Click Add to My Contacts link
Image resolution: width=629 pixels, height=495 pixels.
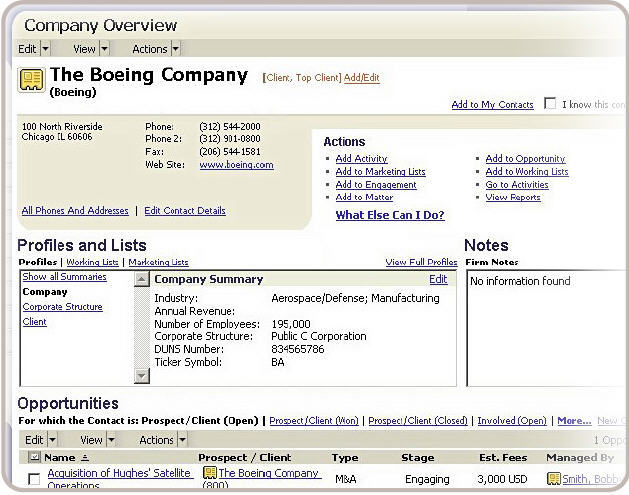(x=493, y=105)
